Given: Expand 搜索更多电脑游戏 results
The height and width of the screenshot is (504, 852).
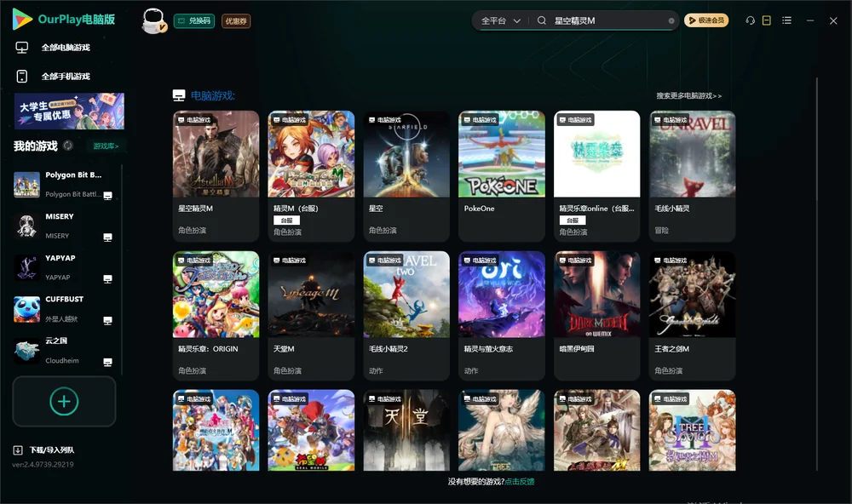Looking at the screenshot, I should coord(688,95).
